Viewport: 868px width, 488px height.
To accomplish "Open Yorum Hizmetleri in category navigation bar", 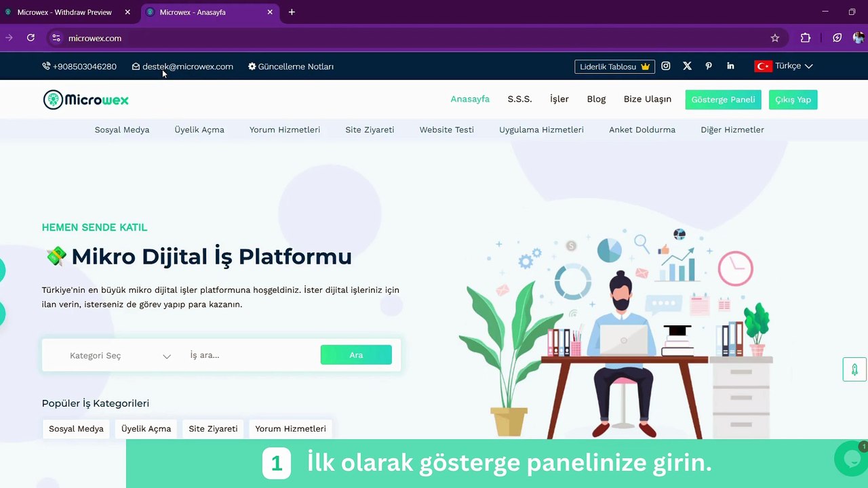I will [x=285, y=129].
